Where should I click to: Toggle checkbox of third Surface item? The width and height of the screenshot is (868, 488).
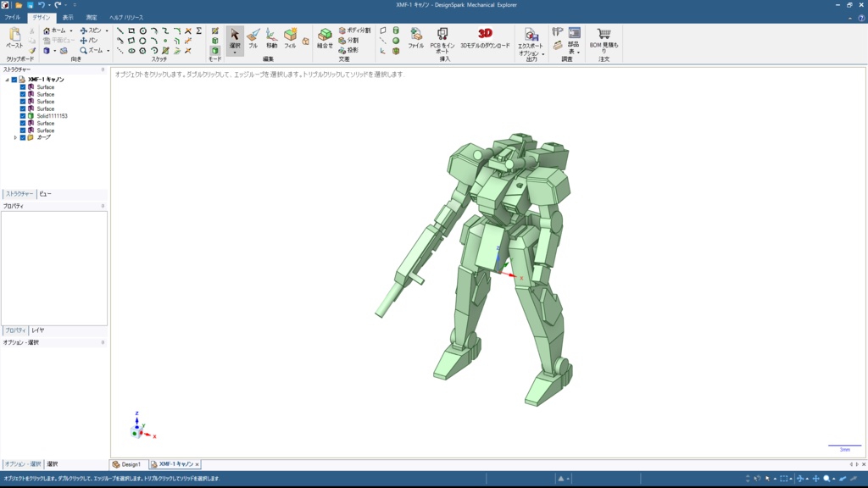coord(23,102)
